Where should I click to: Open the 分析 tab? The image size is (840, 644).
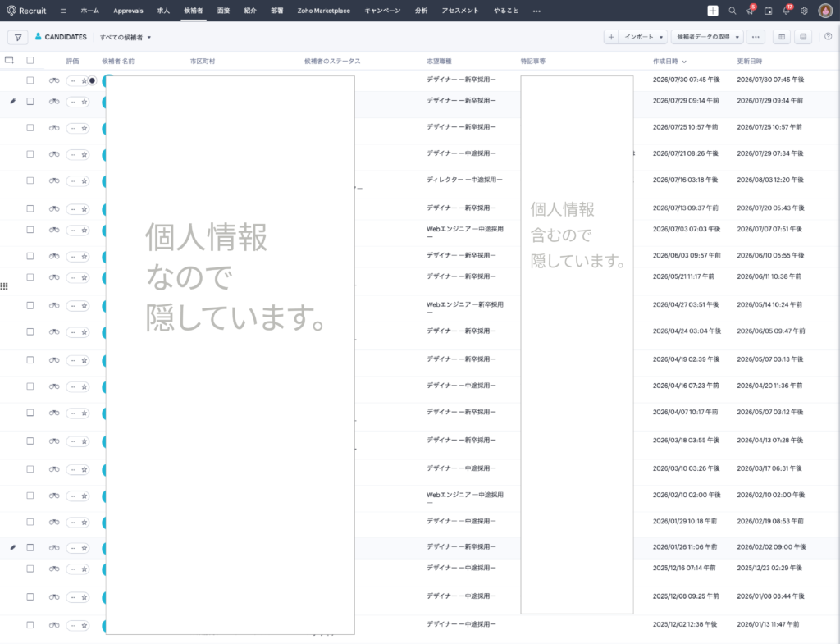(421, 11)
